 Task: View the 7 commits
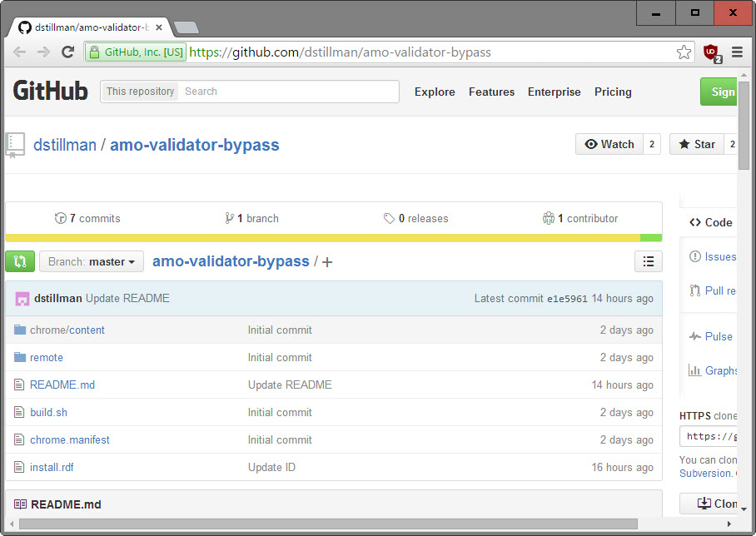click(87, 218)
